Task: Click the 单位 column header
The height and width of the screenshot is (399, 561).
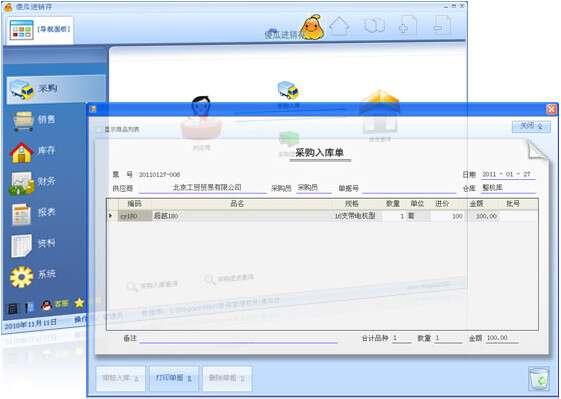Action: (417, 204)
